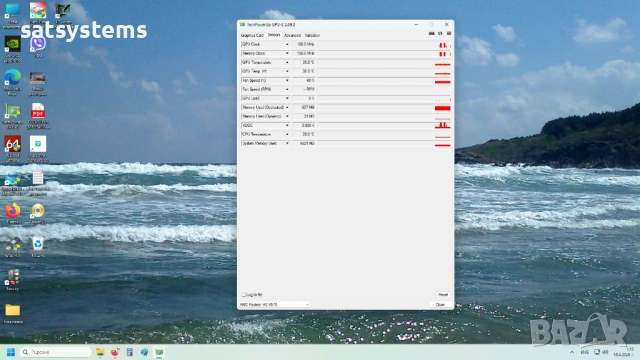
Task: Open the GPU-Z hamburger menu icon
Action: pos(449,33)
